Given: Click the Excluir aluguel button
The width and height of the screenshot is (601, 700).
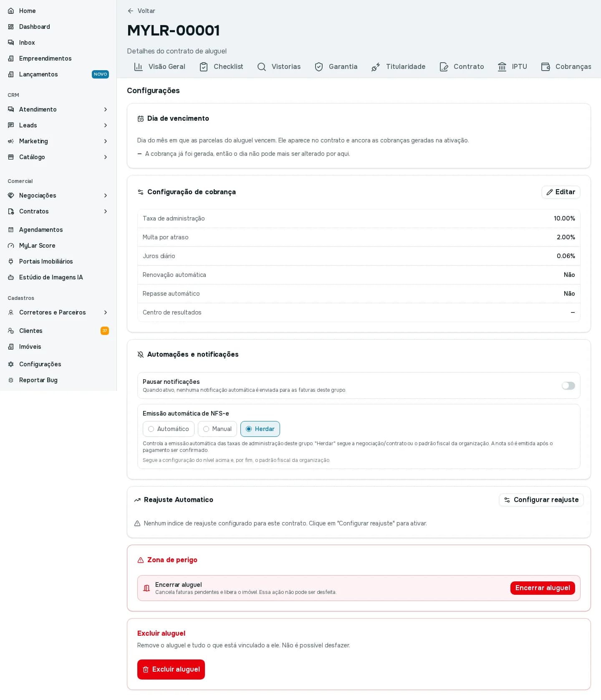Looking at the screenshot, I should click(x=171, y=670).
